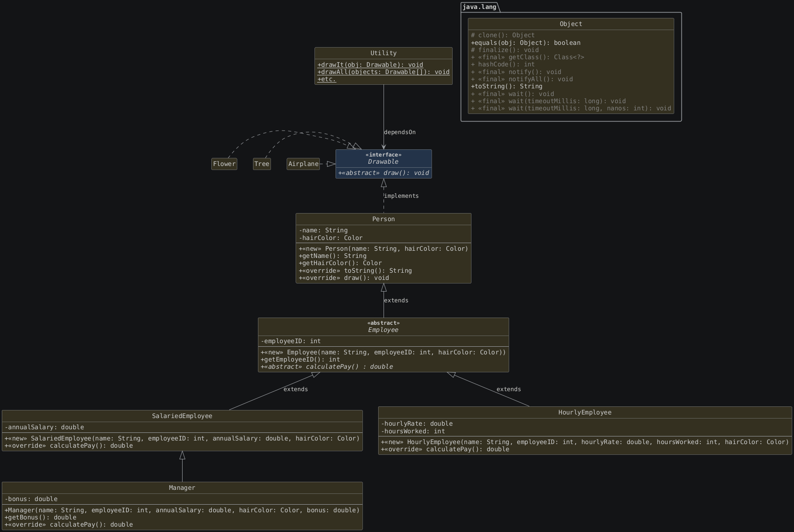Select the Employee abstract class name
Screen dimensions: 794x532
tap(383, 330)
